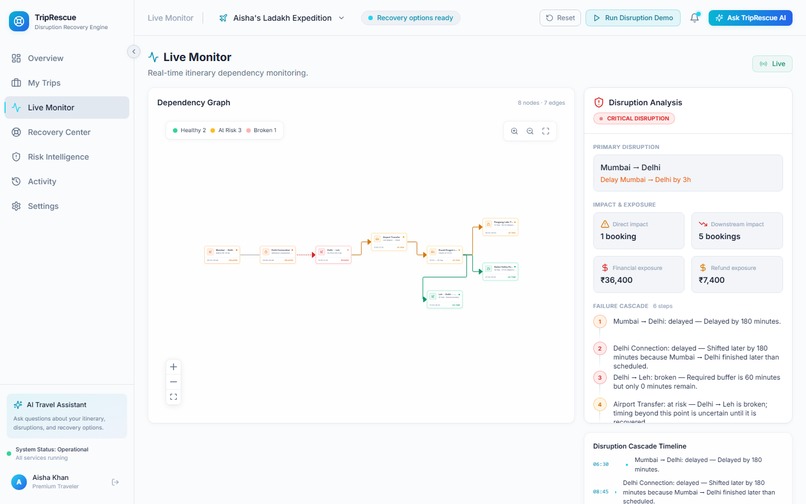The width and height of the screenshot is (806, 504).
Task: Open Settings in the sidebar
Action: 67,206
